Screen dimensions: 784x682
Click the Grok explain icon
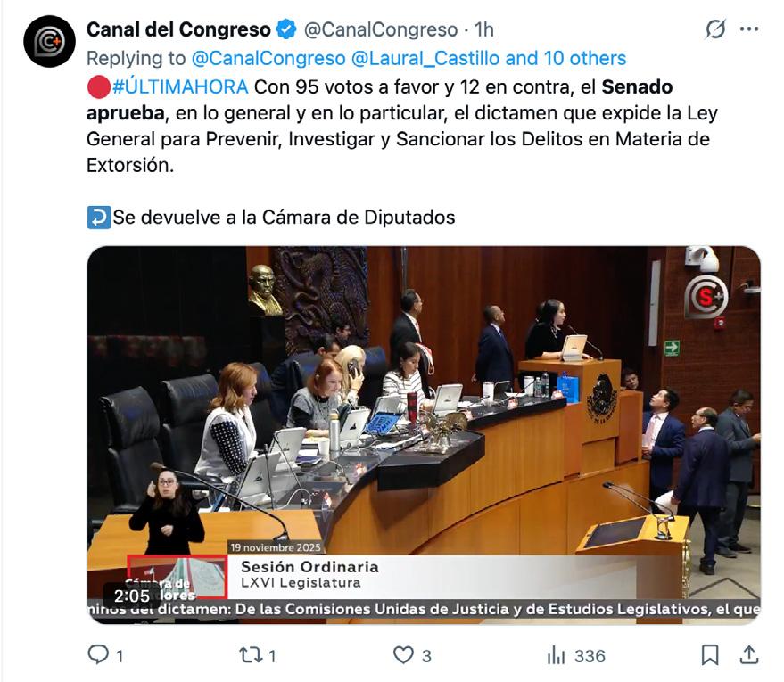coord(715,29)
